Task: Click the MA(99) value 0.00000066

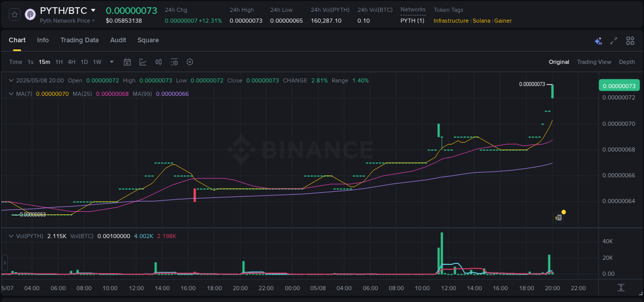Action: coord(172,94)
